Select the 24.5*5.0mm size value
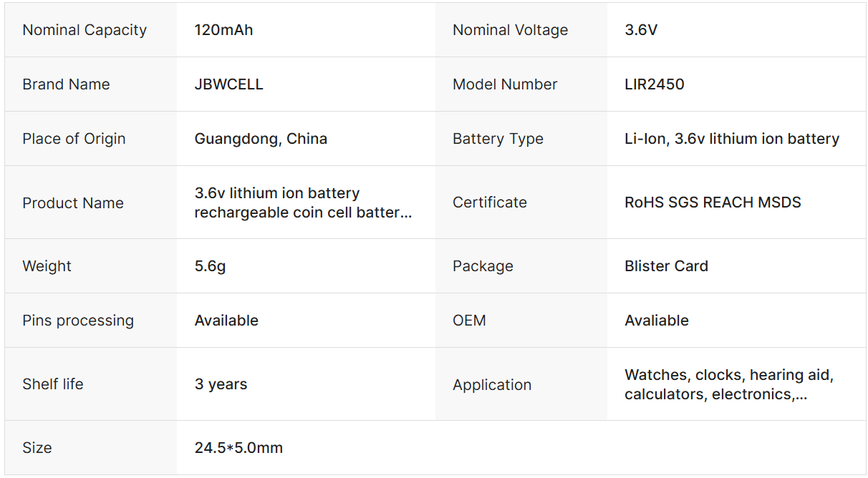The width and height of the screenshot is (868, 478). click(238, 448)
